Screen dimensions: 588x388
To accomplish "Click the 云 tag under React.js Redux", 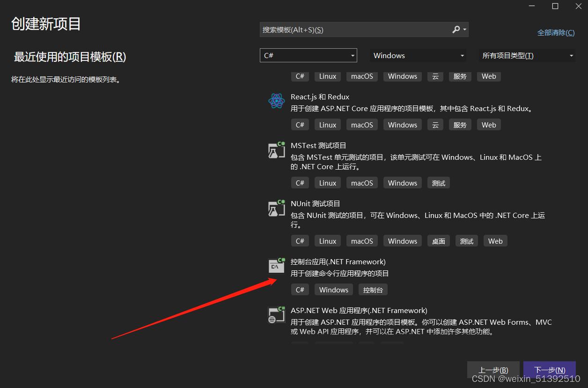I will tap(435, 125).
